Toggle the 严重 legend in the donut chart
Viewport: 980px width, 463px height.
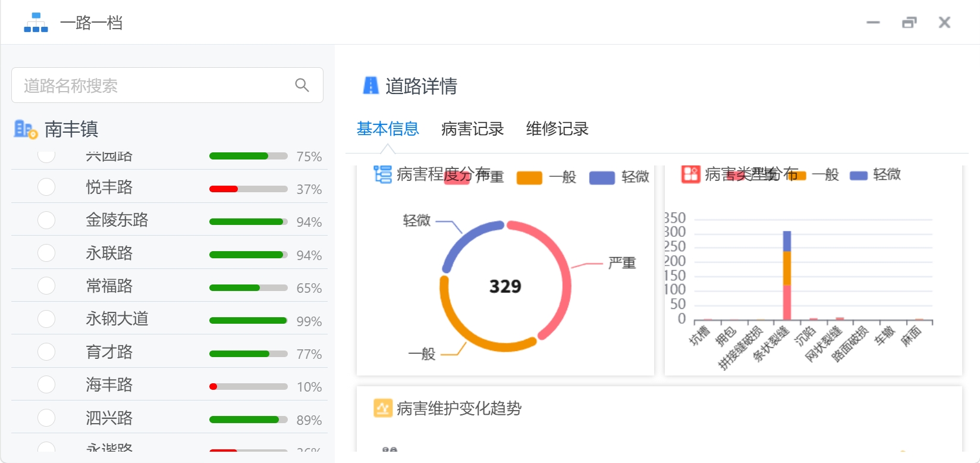pyautogui.click(x=474, y=177)
